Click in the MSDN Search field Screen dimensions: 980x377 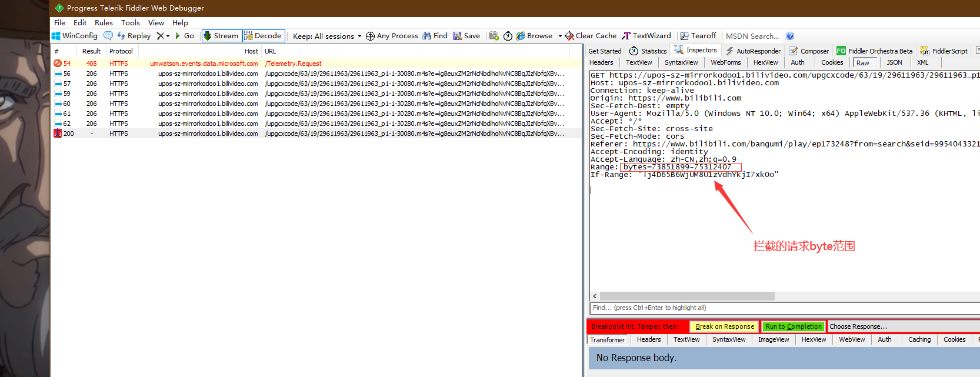[x=752, y=36]
